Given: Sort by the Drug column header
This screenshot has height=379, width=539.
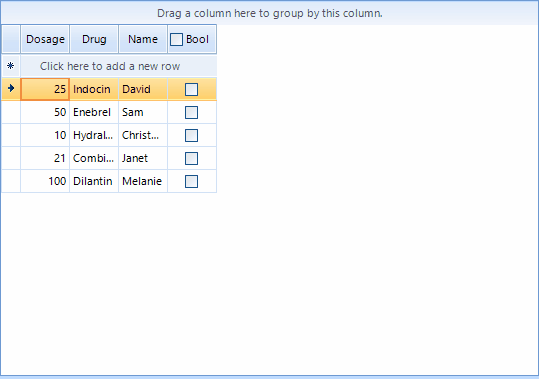Looking at the screenshot, I should point(94,39).
